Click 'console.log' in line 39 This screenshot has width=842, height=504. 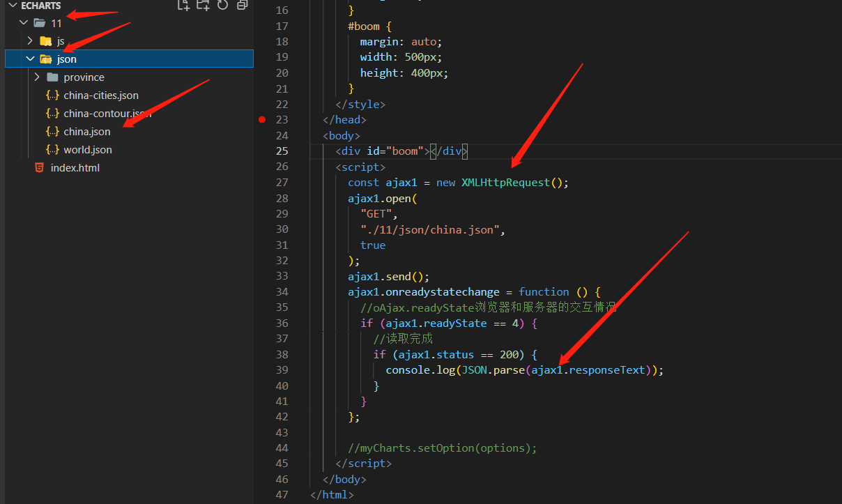pyautogui.click(x=420, y=370)
